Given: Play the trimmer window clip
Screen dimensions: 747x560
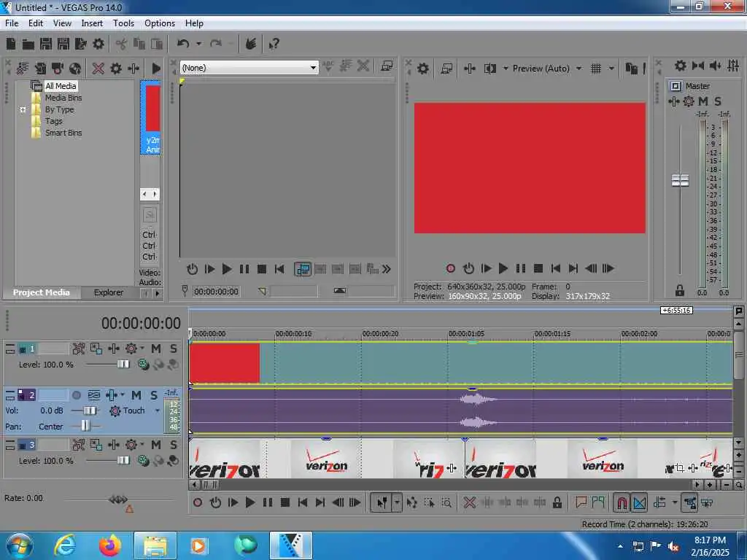Looking at the screenshot, I should coord(227,270).
